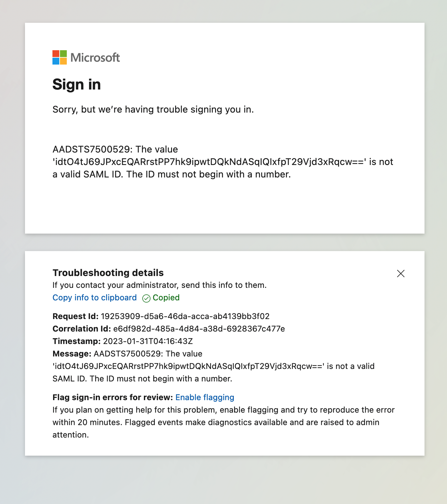Click the Troubleshooting details heading
This screenshot has width=447, height=504.
coord(108,273)
